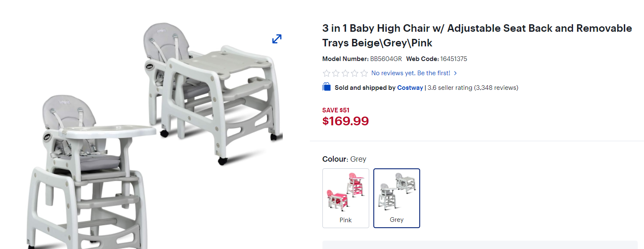Click the product title heading
The height and width of the screenshot is (249, 644).
point(477,36)
